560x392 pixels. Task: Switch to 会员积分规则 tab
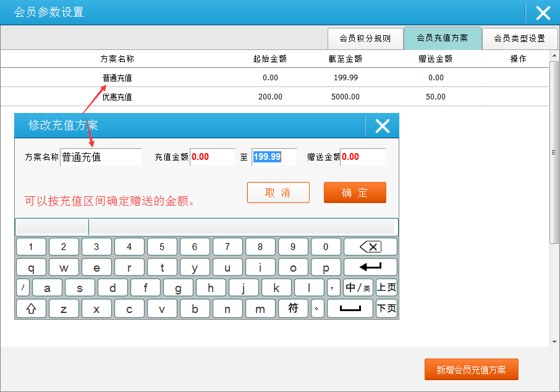pyautogui.click(x=365, y=38)
